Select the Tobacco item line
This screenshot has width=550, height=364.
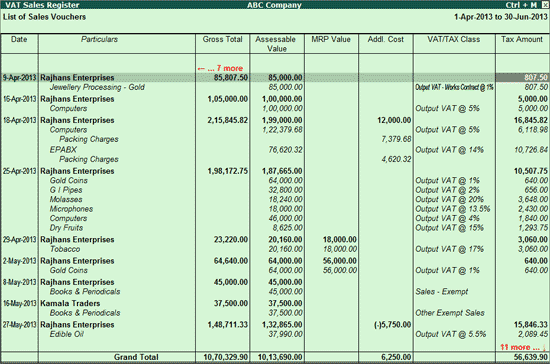65,249
